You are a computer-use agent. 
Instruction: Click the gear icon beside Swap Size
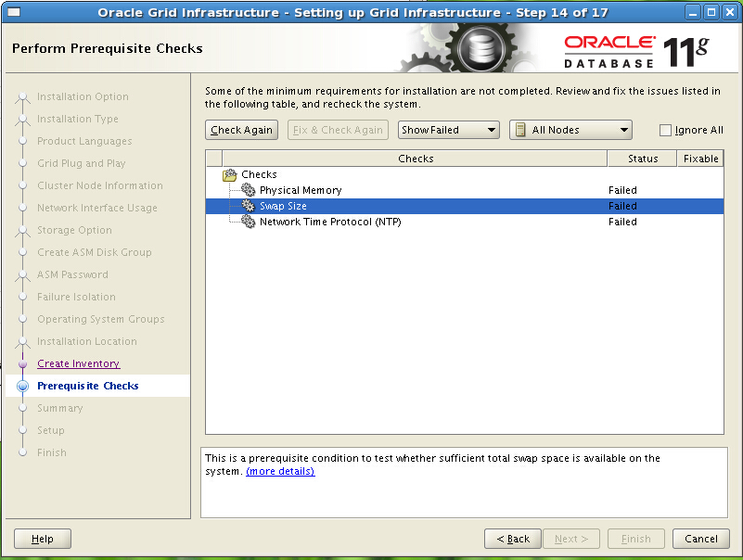click(248, 206)
